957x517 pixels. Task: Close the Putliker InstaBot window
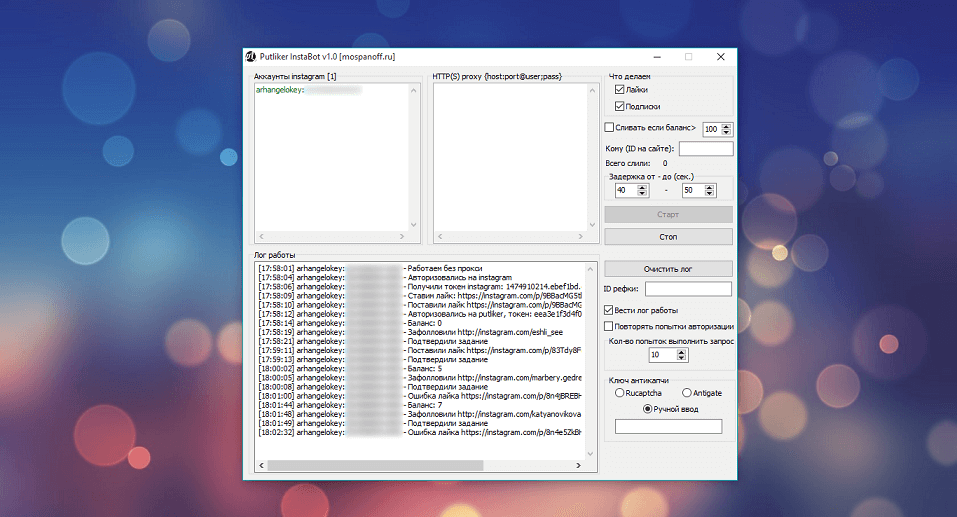pyautogui.click(x=721, y=57)
